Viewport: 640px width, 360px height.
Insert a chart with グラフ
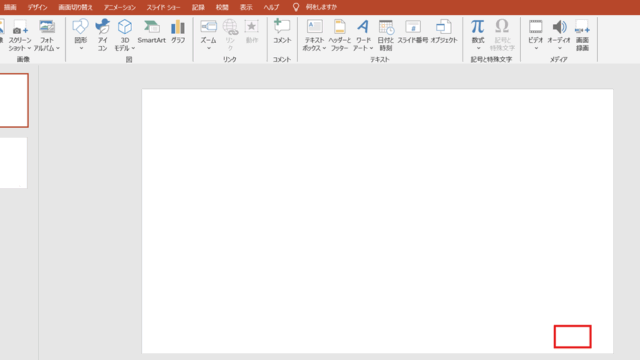(178, 32)
